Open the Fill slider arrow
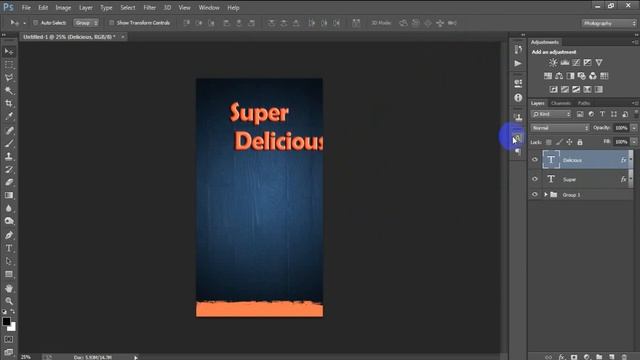 [x=634, y=142]
